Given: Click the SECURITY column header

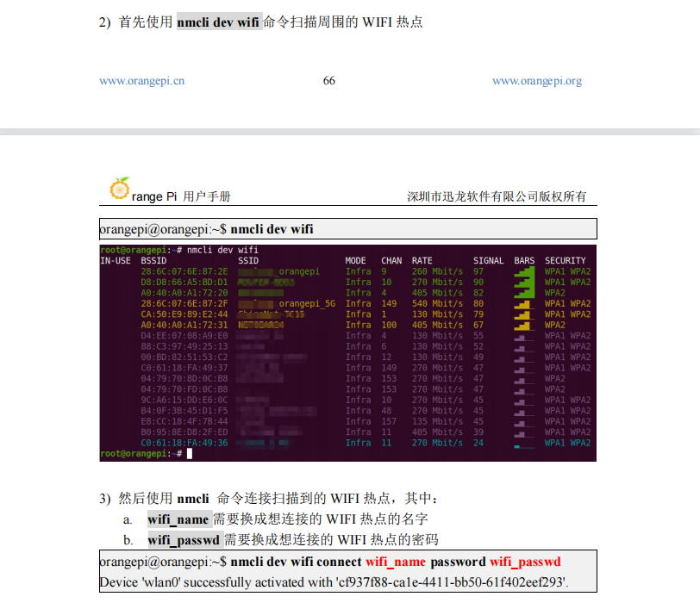Looking at the screenshot, I should 566,260.
